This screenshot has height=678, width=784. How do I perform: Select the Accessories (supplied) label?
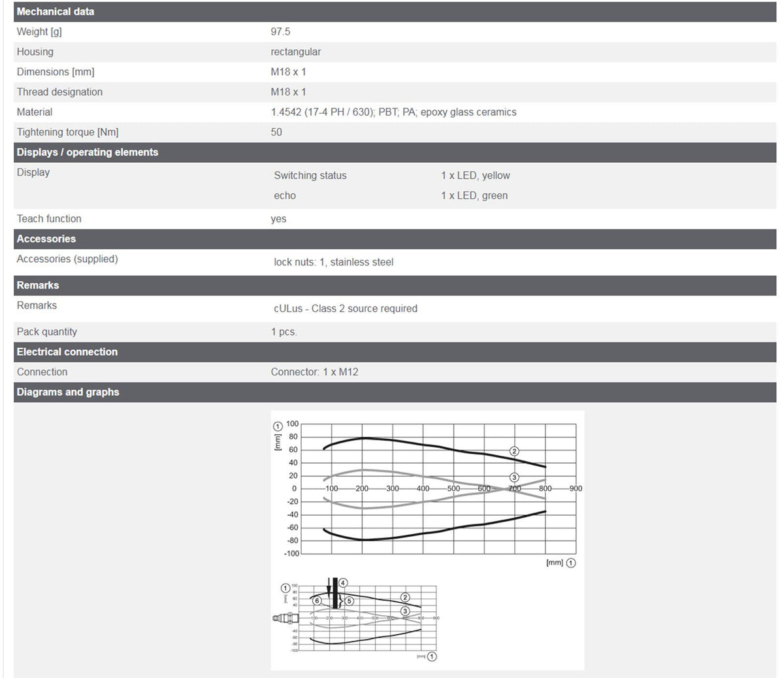coord(67,259)
